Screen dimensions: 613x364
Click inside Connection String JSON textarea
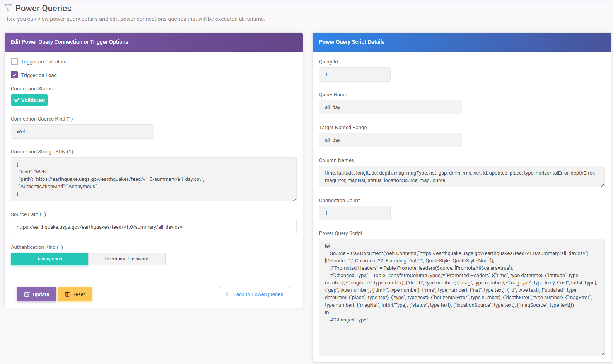click(154, 179)
